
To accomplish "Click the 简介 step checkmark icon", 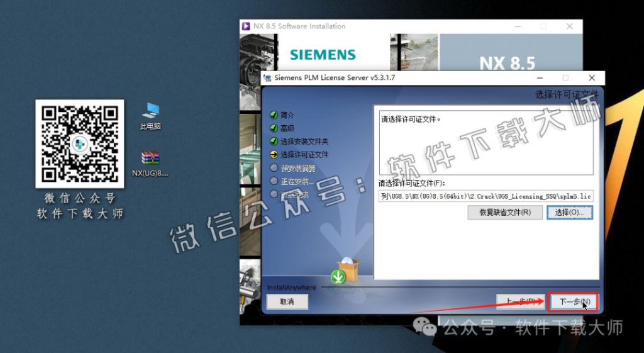I will point(274,115).
